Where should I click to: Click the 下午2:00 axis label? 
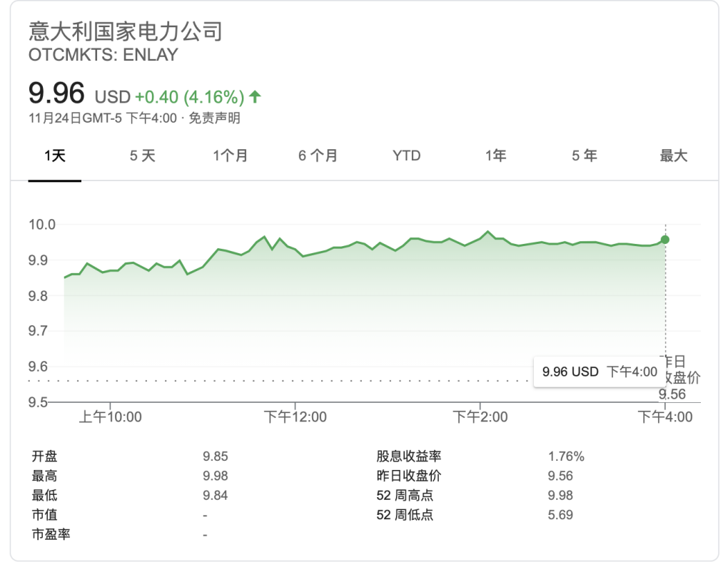[481, 417]
